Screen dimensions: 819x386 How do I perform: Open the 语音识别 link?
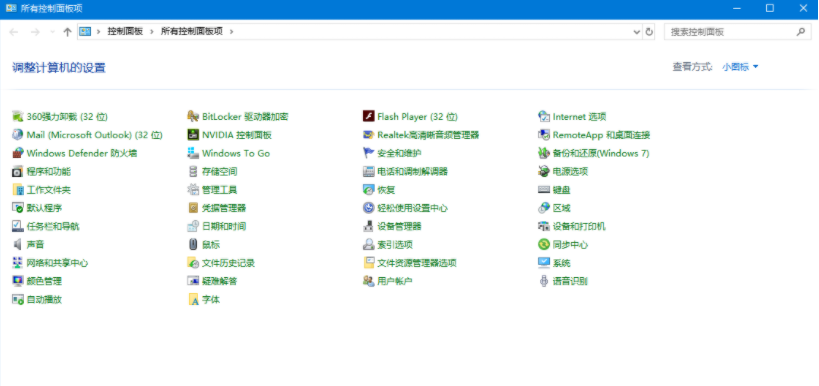click(x=570, y=281)
